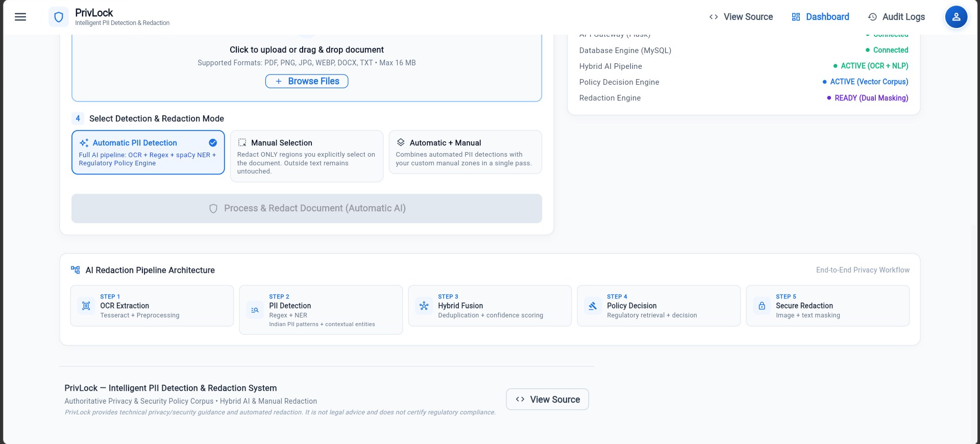Click the PrivLock shield logo icon

coord(59,17)
